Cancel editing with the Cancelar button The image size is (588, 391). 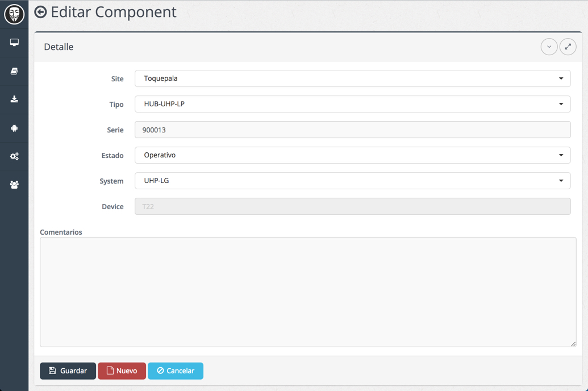(176, 371)
